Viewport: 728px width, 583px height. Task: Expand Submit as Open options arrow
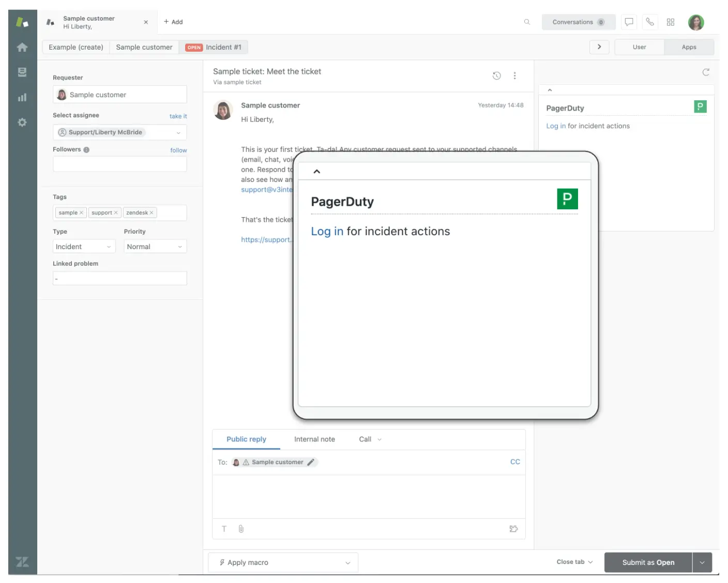tap(702, 562)
